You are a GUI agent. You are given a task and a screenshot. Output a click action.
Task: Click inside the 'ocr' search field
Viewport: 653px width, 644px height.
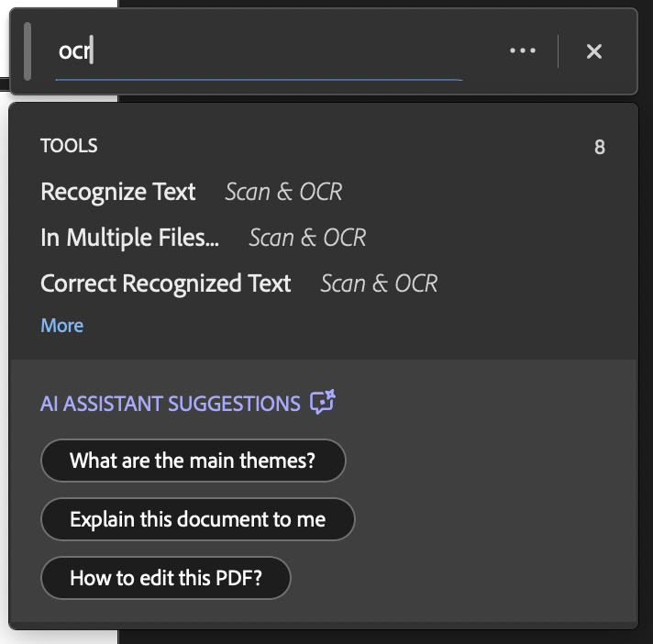point(259,51)
